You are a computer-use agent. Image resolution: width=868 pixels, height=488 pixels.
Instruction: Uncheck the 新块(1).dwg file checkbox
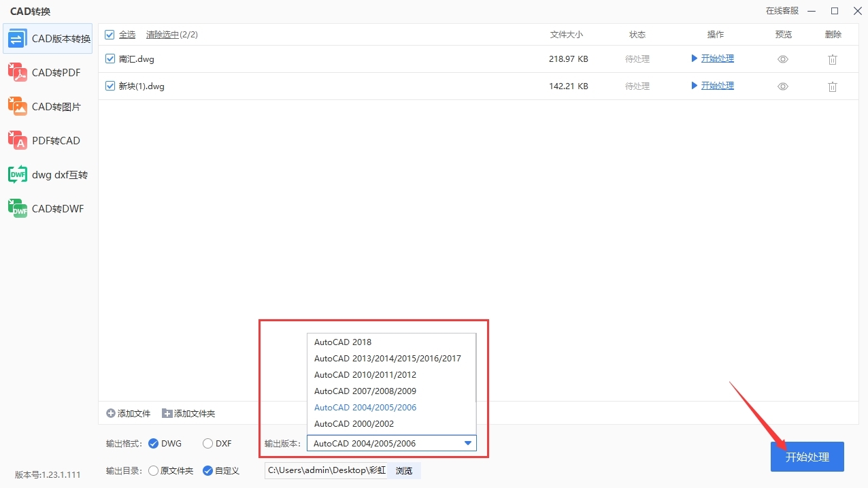point(110,86)
